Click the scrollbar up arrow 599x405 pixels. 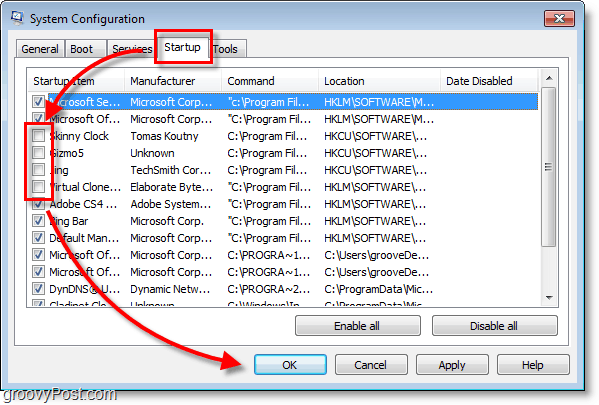(549, 78)
